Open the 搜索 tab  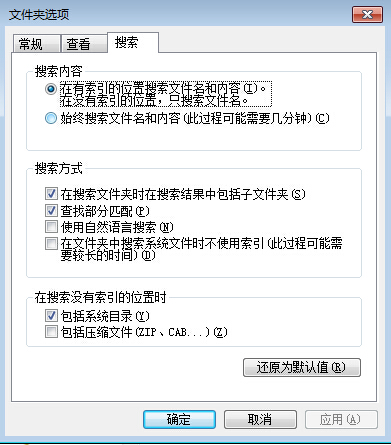pos(133,42)
